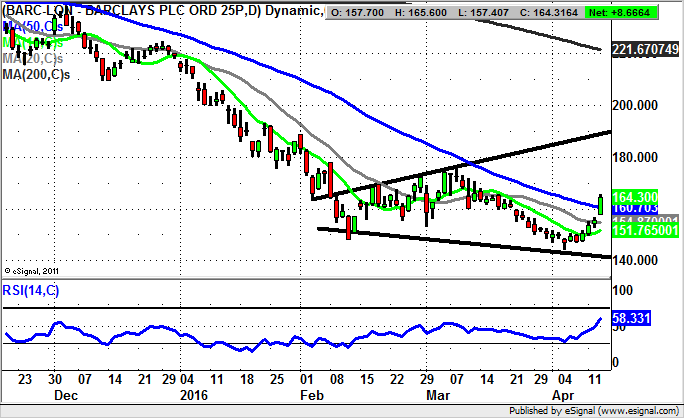Select the MA(50,C) moving average label

click(35, 25)
